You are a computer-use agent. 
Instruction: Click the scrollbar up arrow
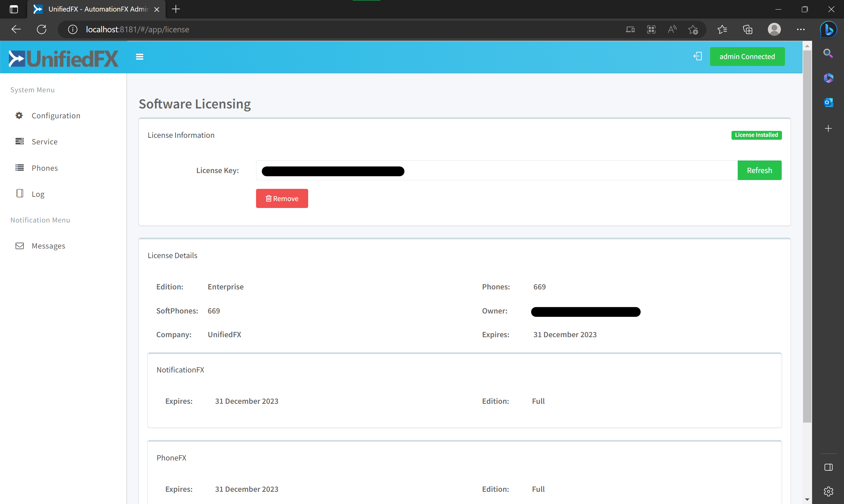(807, 46)
